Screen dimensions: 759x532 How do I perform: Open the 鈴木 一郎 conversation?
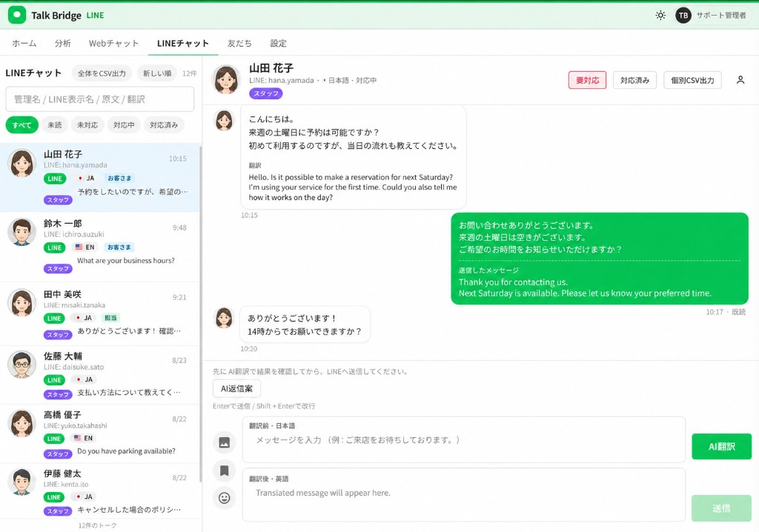click(x=100, y=247)
